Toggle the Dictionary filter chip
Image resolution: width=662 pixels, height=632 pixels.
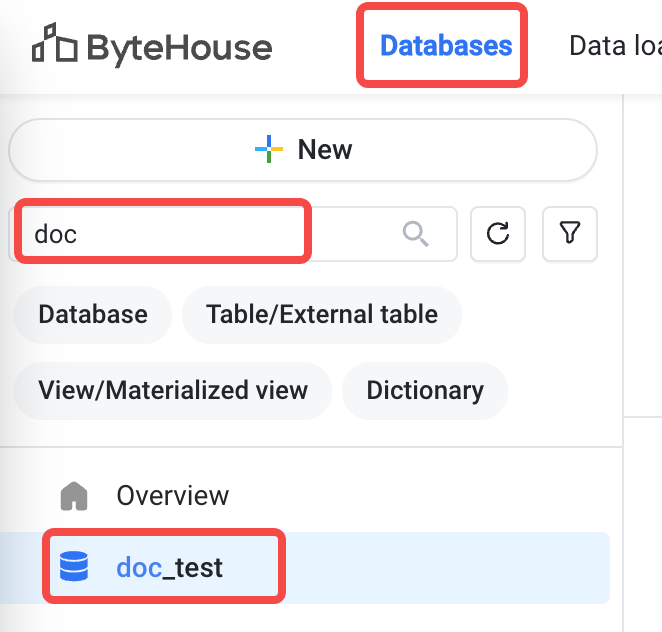point(425,390)
